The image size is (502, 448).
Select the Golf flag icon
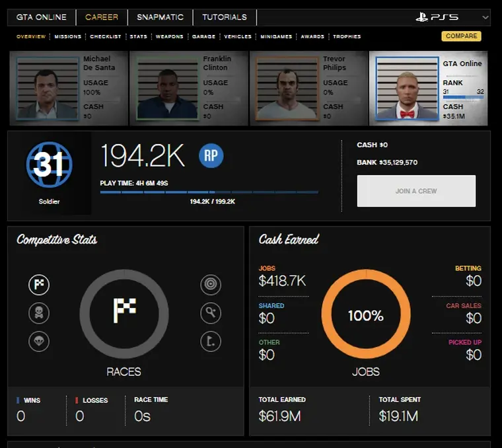coord(211,341)
